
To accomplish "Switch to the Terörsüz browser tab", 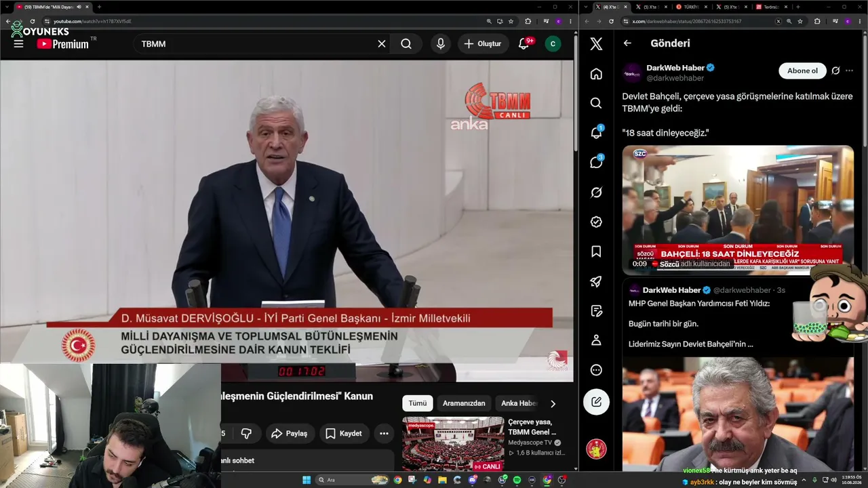I will pyautogui.click(x=772, y=7).
